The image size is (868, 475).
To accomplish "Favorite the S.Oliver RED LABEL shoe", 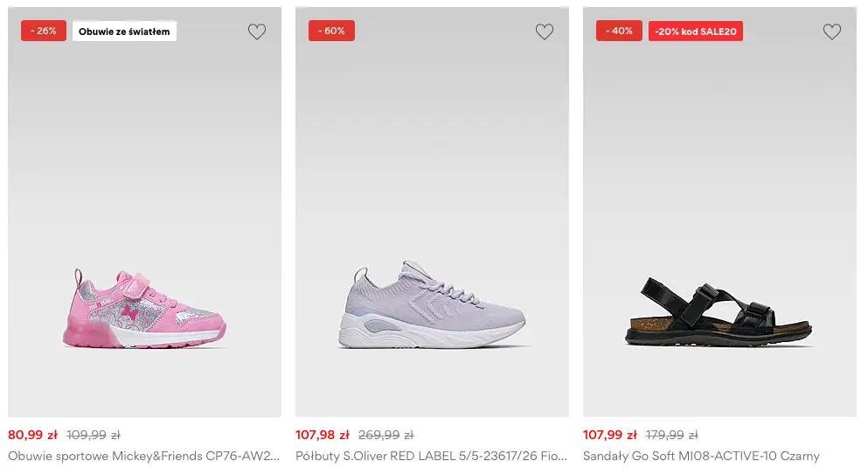I will [545, 31].
